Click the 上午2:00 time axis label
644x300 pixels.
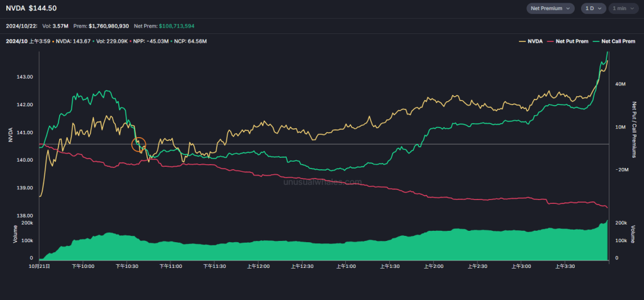[433, 266]
